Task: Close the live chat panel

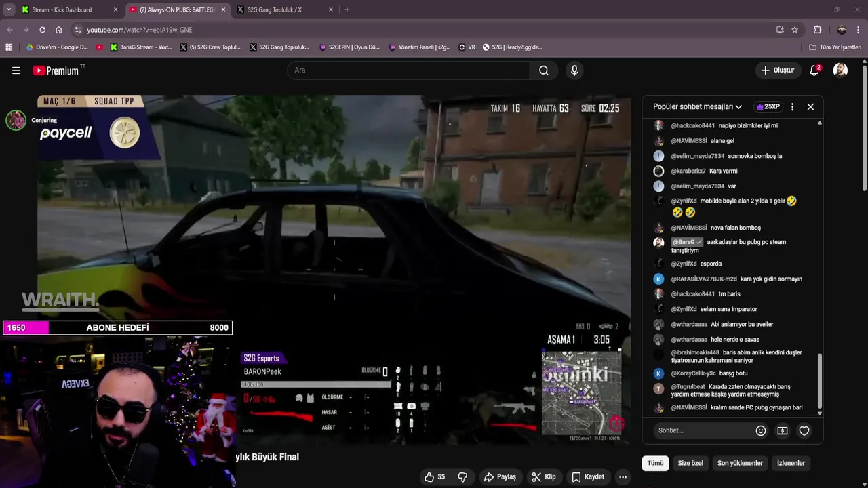Action: pyautogui.click(x=810, y=107)
